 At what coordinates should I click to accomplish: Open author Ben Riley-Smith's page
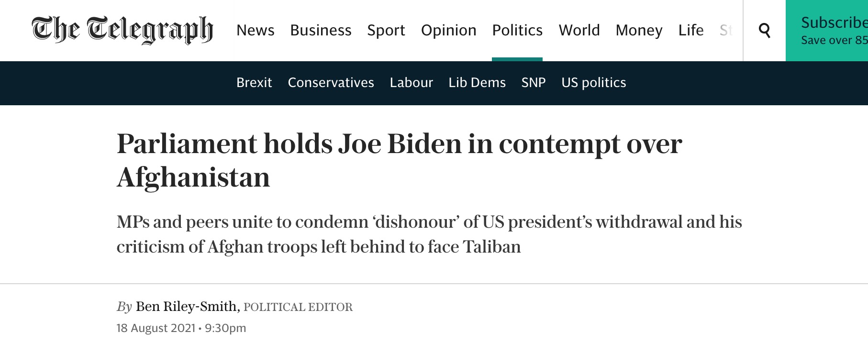pyautogui.click(x=187, y=307)
